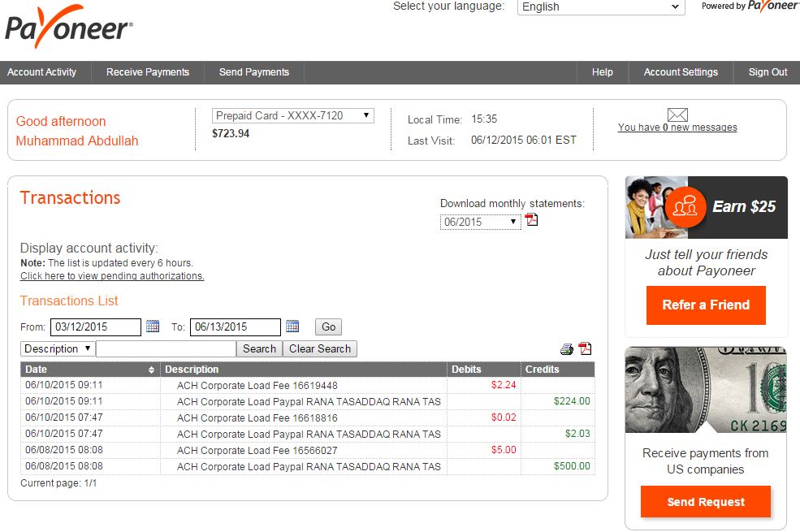800x532 pixels.
Task: Focus the From date field
Action: 95,327
